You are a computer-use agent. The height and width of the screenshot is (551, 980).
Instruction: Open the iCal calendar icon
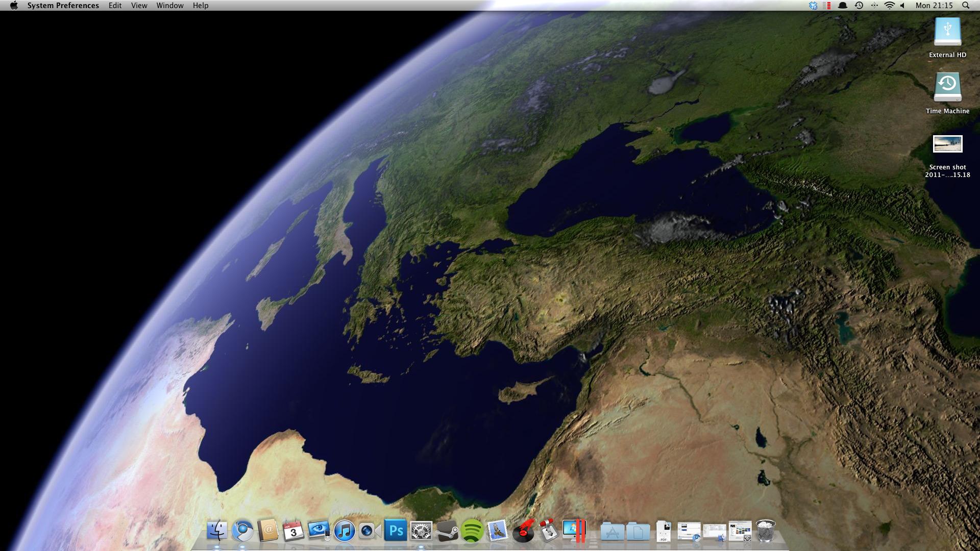pyautogui.click(x=293, y=531)
